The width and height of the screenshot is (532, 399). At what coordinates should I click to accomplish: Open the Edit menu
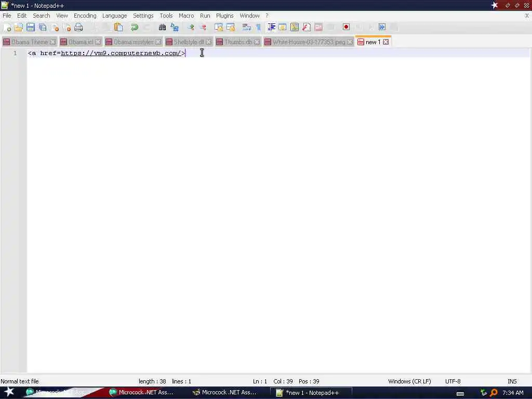pyautogui.click(x=22, y=16)
